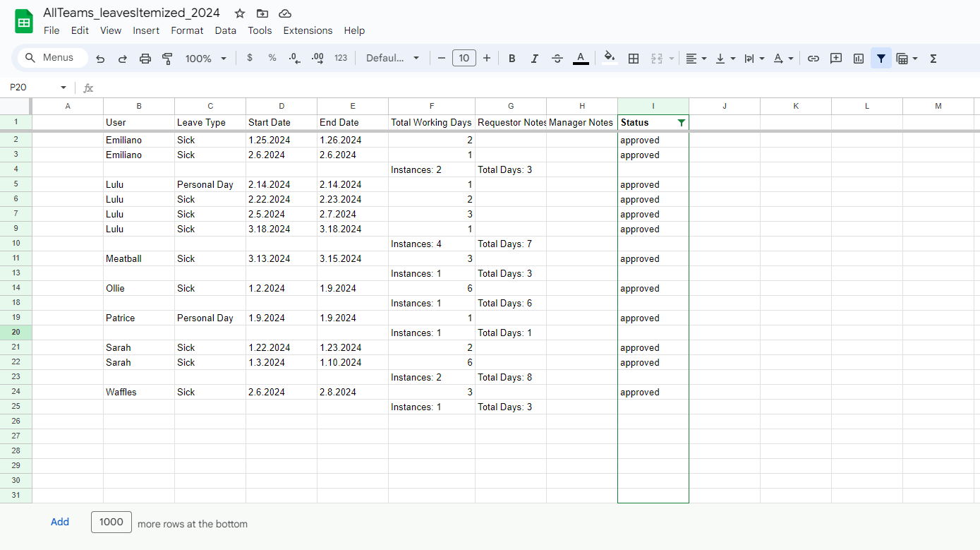Open the Name box dropdown arrow
This screenshot has width=980, height=550.
coord(63,88)
